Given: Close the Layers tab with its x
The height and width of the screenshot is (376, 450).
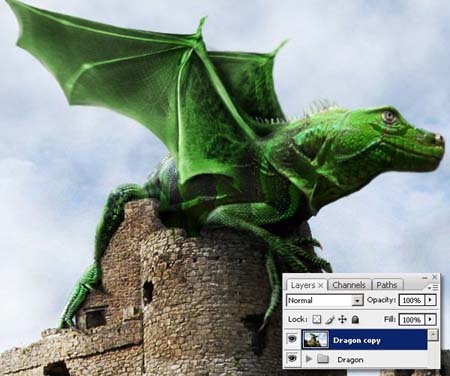Looking at the screenshot, I should tap(320, 285).
